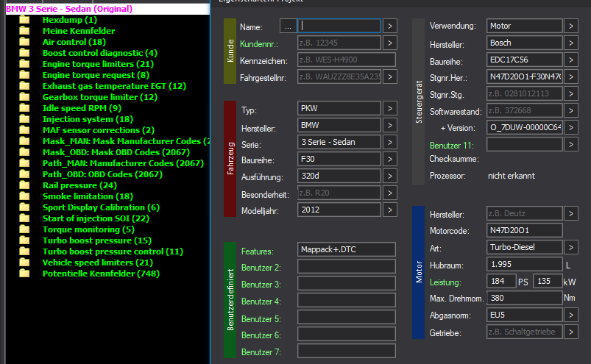Click the folder icon next to Hexdump
This screenshot has width=591, height=364.
24,20
